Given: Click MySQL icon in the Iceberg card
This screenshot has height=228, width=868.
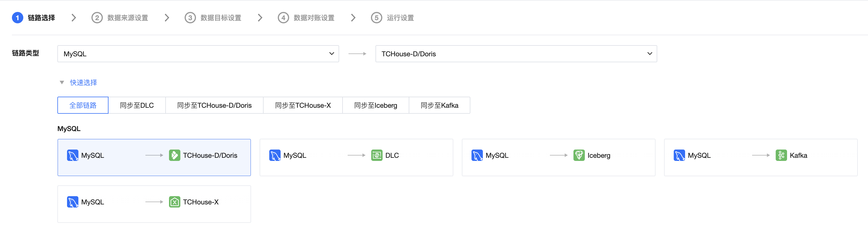Looking at the screenshot, I should click(477, 155).
